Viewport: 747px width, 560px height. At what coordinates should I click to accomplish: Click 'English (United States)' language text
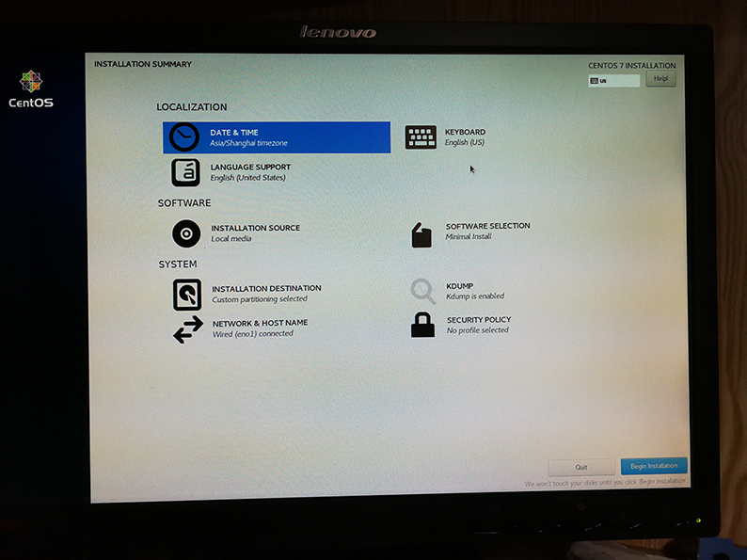point(248,178)
